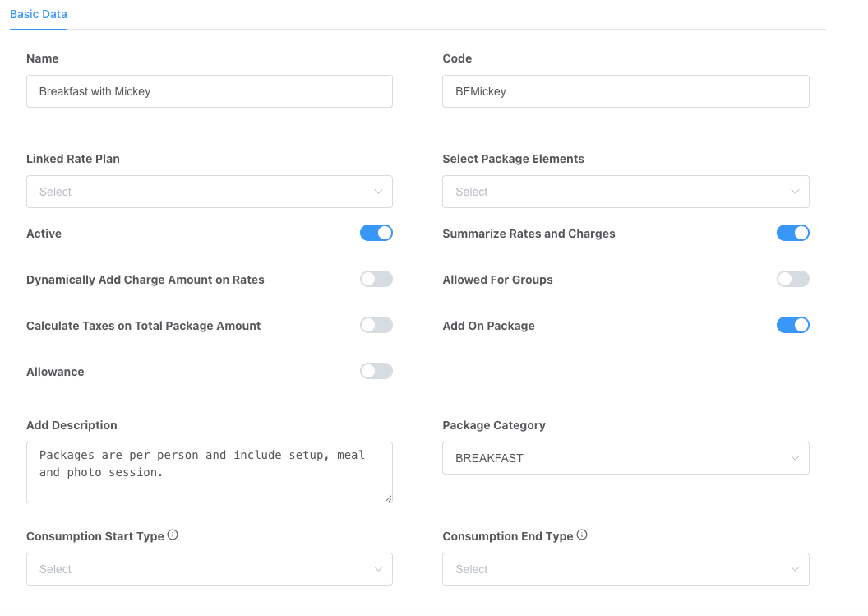868x616 pixels.
Task: Click the Name field with Breakfast with Mickey
Action: 209,91
